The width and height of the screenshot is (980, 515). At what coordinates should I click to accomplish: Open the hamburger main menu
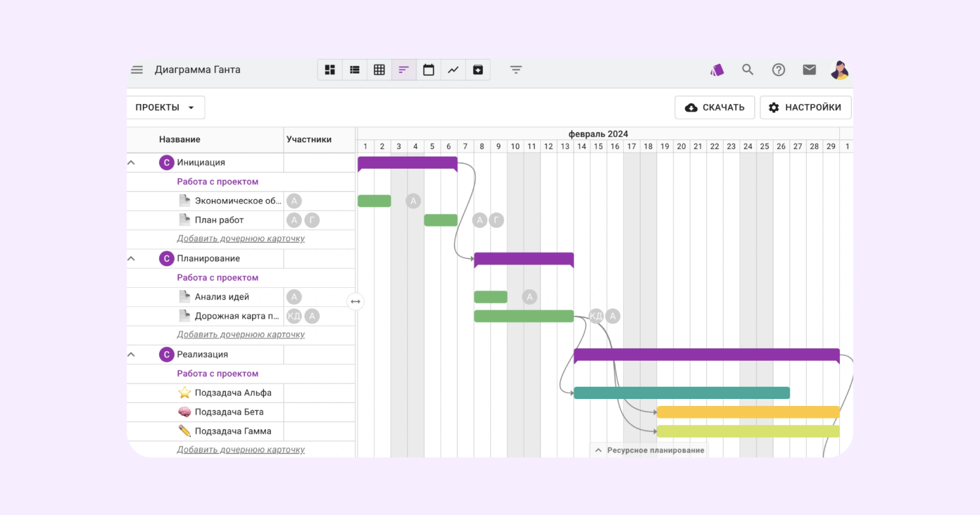[x=137, y=70]
